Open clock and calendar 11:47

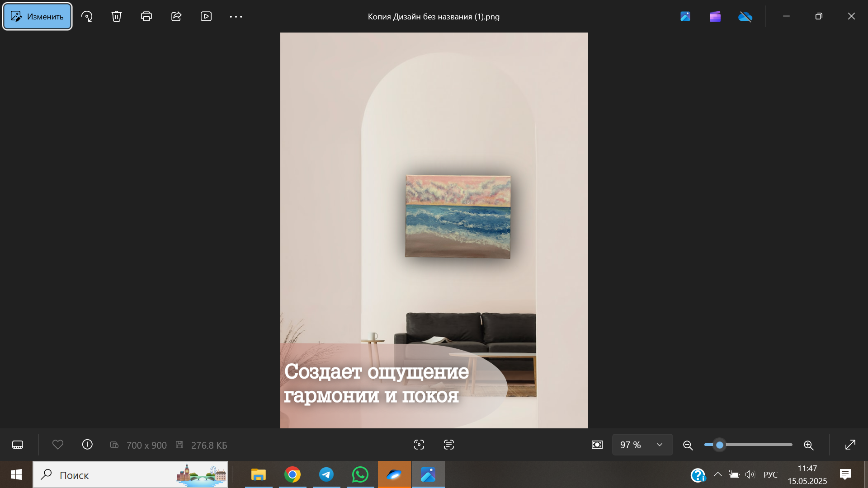pyautogui.click(x=807, y=474)
